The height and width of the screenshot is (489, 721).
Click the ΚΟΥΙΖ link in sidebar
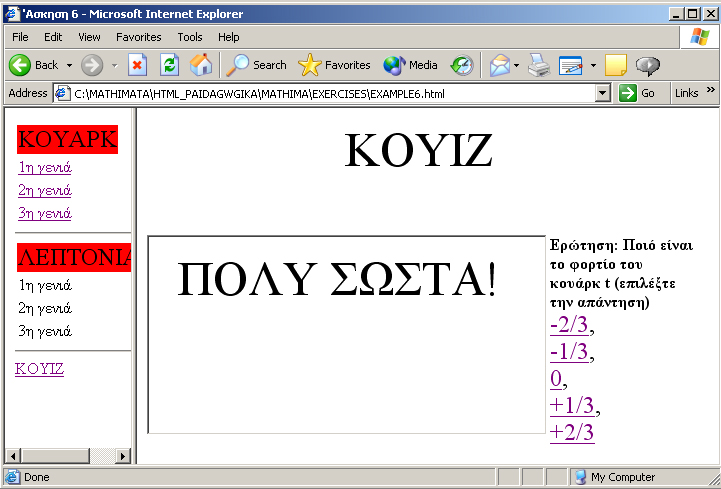point(39,369)
